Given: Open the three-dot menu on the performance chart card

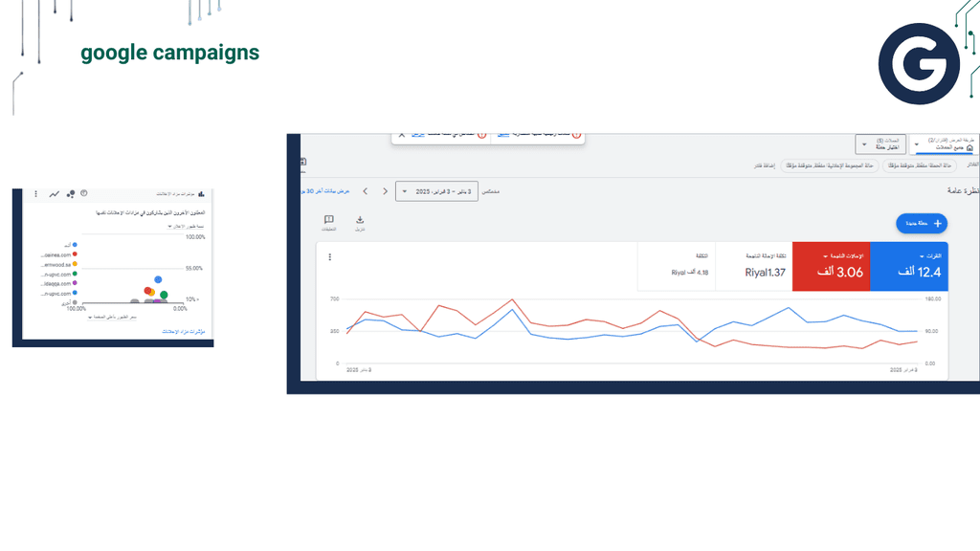Looking at the screenshot, I should 330,256.
